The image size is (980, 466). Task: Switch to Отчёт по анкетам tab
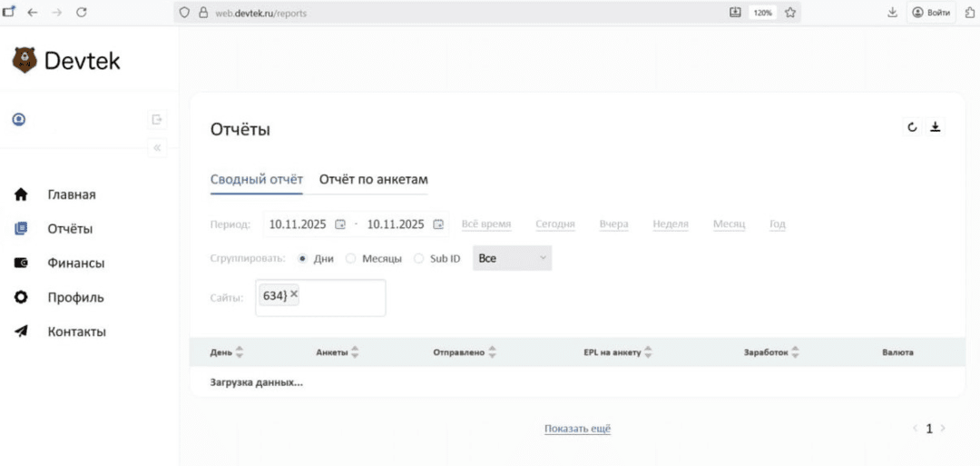tap(374, 180)
